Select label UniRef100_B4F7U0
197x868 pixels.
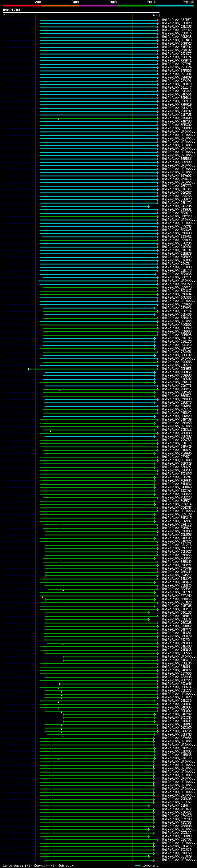click(177, 47)
